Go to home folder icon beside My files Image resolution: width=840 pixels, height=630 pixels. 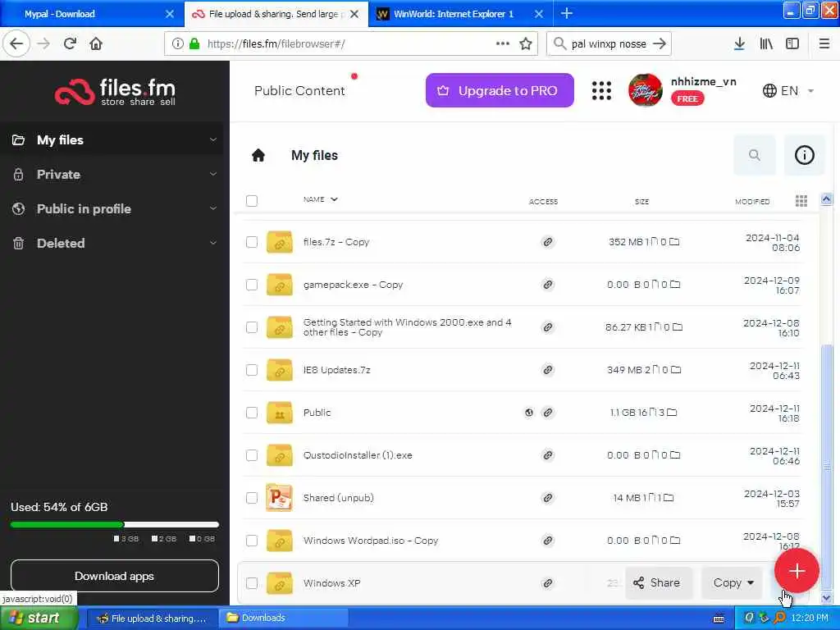pos(258,155)
